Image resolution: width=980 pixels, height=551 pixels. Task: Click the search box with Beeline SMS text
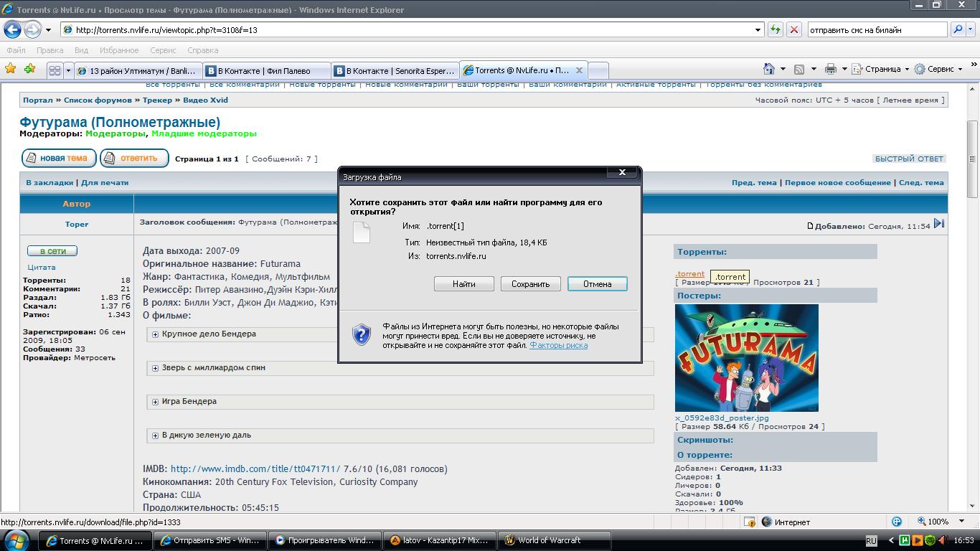coord(877,30)
